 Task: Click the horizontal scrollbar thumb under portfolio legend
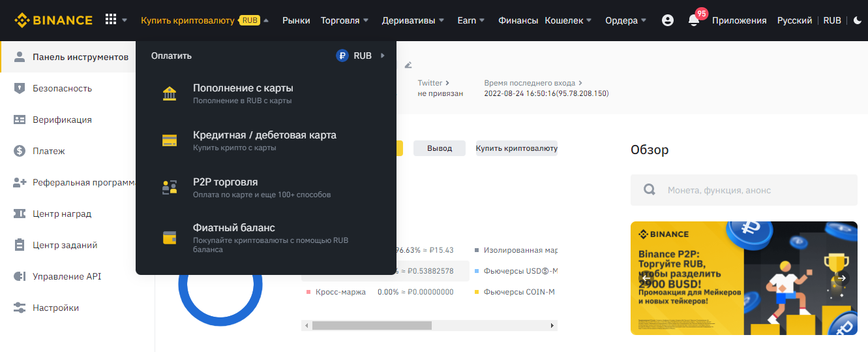pyautogui.click(x=372, y=325)
